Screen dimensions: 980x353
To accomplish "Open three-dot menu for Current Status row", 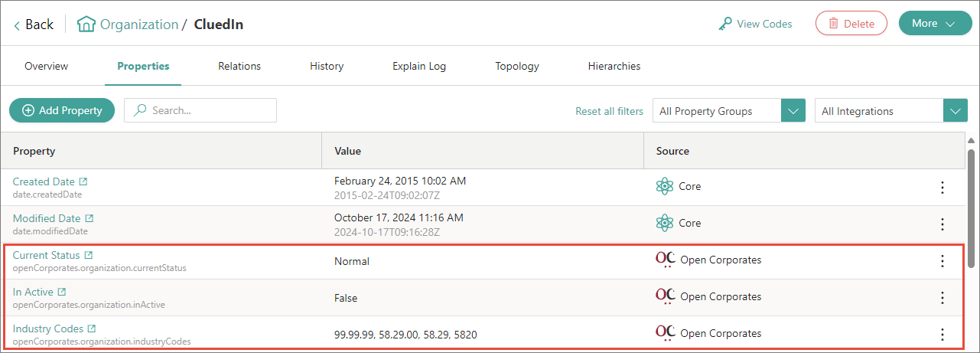I will 943,261.
